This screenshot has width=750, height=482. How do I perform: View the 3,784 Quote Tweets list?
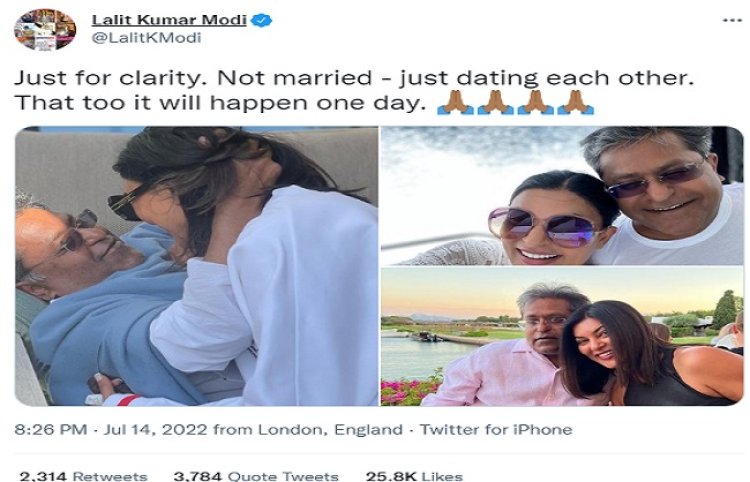pyautogui.click(x=256, y=476)
